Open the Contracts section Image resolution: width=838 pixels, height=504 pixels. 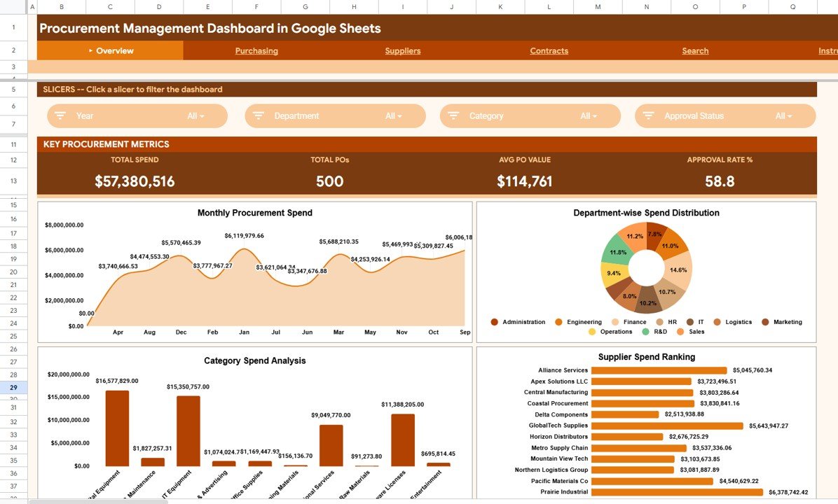coord(549,50)
